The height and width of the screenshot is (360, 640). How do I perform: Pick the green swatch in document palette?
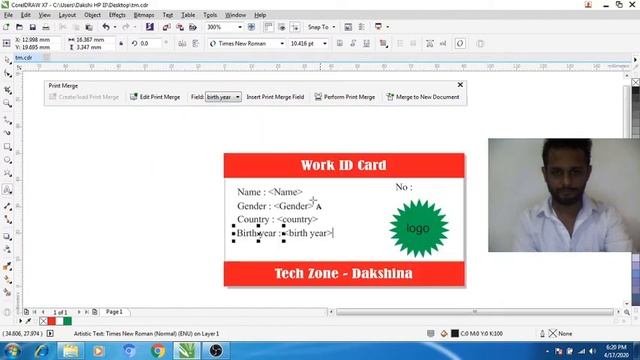click(67, 321)
